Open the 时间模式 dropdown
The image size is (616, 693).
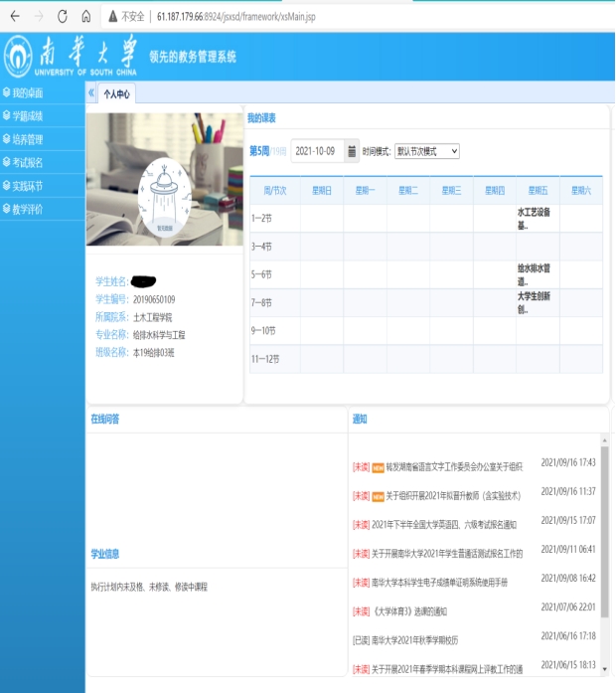[x=427, y=151]
